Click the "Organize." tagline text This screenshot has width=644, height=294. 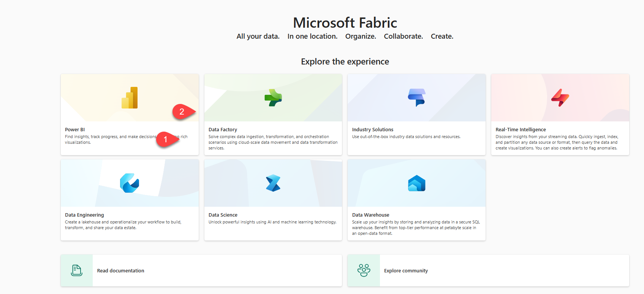tap(361, 36)
